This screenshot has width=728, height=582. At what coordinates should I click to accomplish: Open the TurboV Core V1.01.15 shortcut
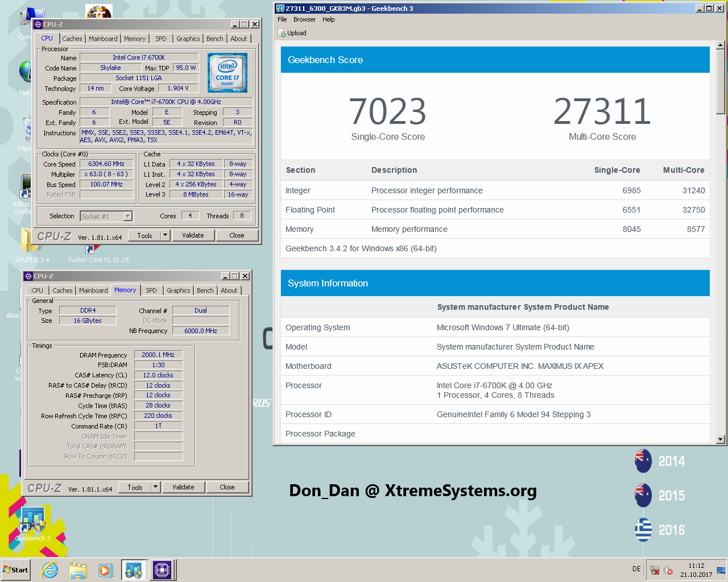[98, 253]
